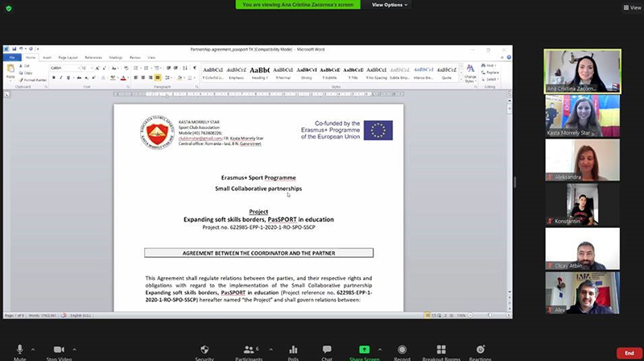Expand video options arrow next to Stop Video

pyautogui.click(x=74, y=350)
